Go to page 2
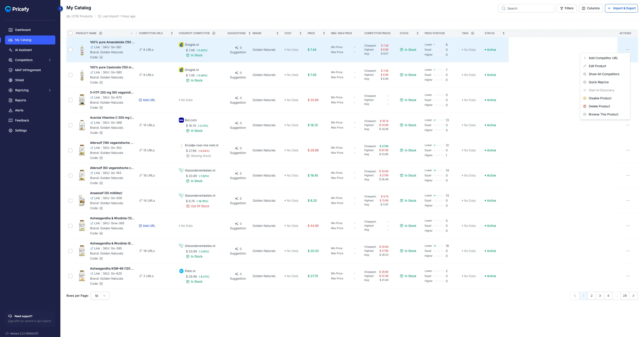 coord(591,296)
